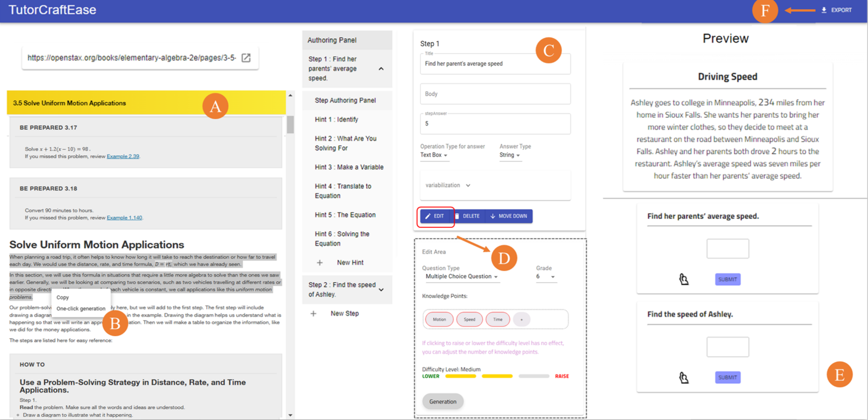
Task: Toggle the Time knowledge point chip
Action: pos(498,319)
